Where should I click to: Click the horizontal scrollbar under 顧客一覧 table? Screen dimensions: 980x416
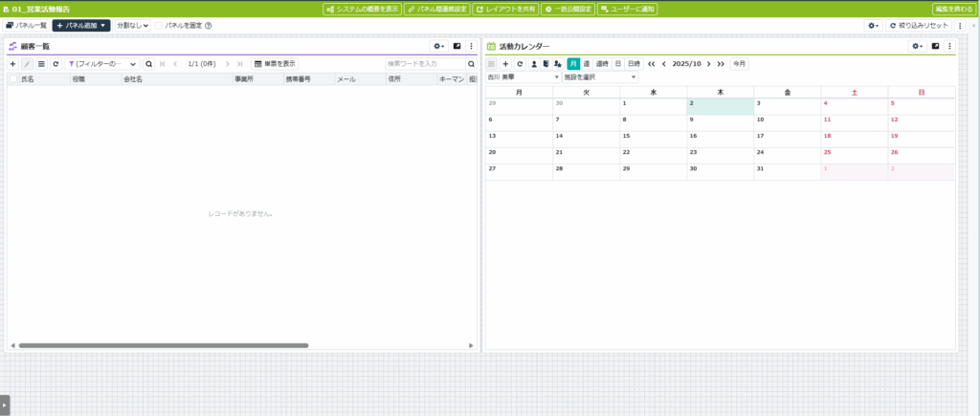point(163,345)
